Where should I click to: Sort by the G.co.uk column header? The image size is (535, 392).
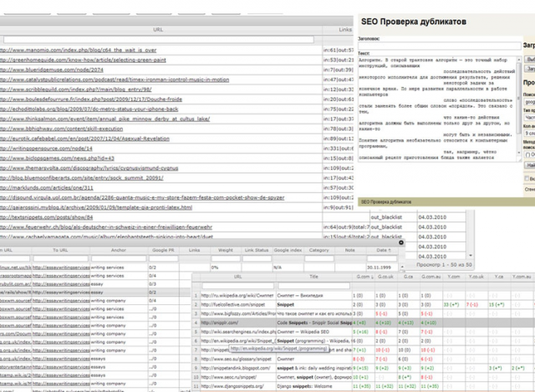point(386,277)
